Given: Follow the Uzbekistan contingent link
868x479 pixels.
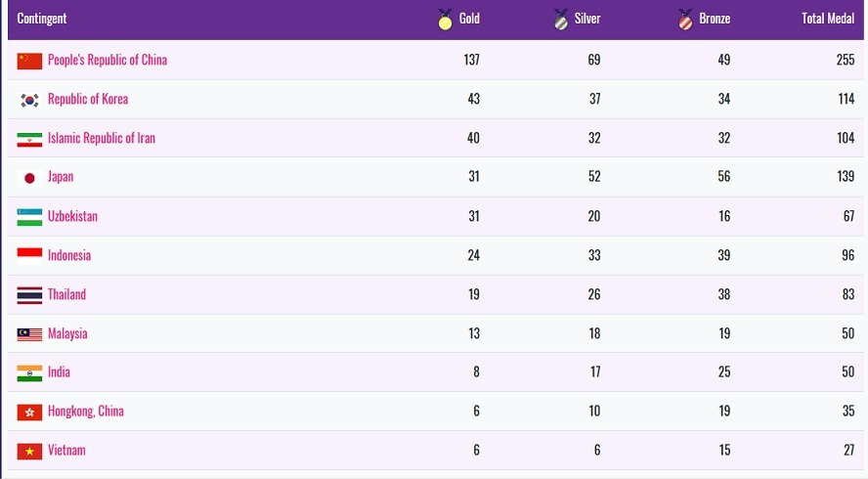Looking at the screenshot, I should tap(72, 217).
